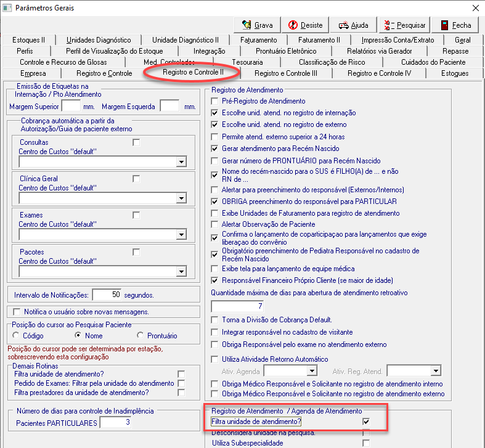Expand Clínica Geral Centro de Custos dropdown

click(x=181, y=198)
